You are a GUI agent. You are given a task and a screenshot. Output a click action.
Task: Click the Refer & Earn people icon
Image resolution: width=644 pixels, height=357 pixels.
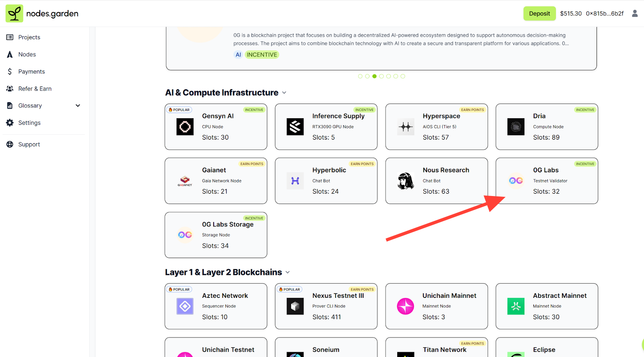click(x=10, y=89)
